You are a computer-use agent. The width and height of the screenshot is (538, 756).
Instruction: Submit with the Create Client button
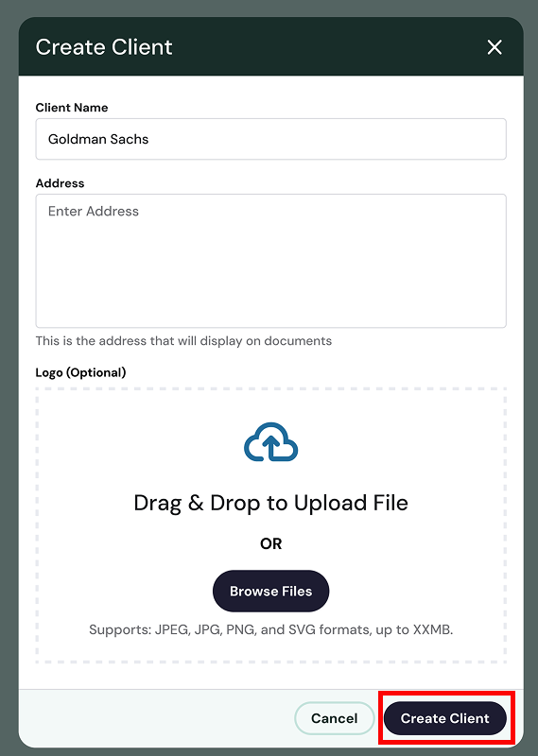tap(445, 718)
